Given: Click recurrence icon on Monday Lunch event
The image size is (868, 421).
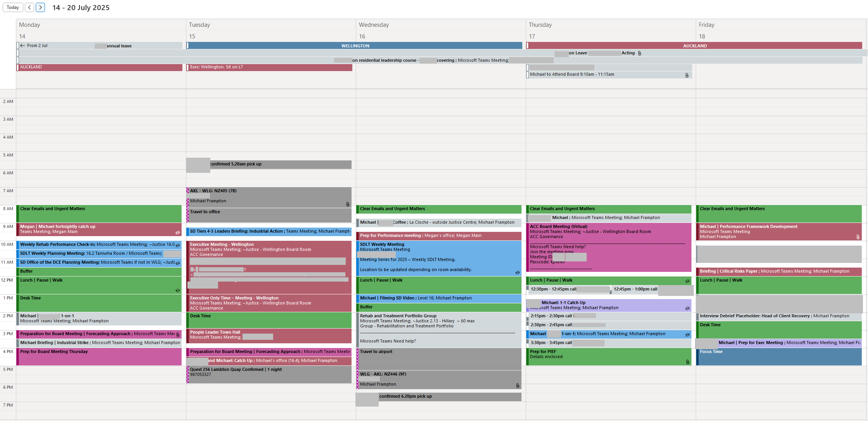Looking at the screenshot, I should click(x=178, y=291).
